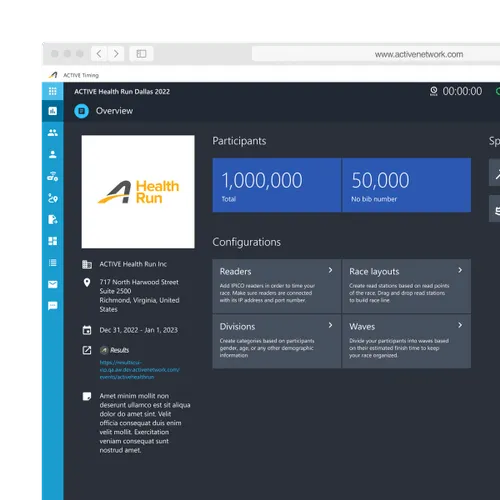This screenshot has width=500, height=500.
Task: Open the Waves card title
Action: point(362,326)
